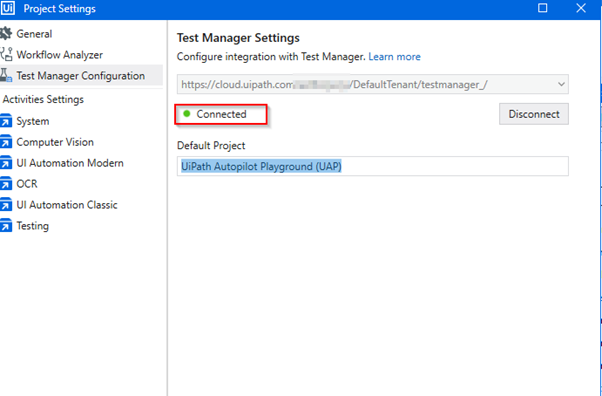
Task: Click the Workflow Analyzer stethoscope icon
Action: 6,55
